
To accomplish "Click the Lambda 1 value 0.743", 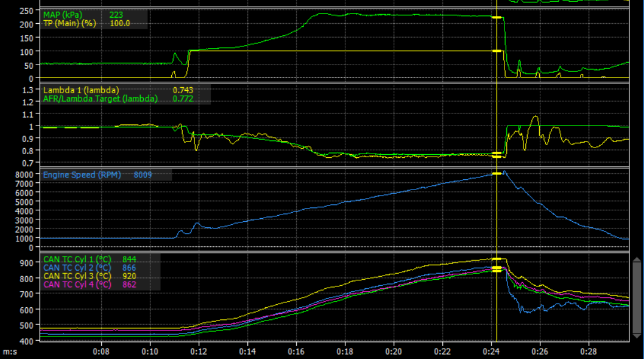I will tap(183, 90).
